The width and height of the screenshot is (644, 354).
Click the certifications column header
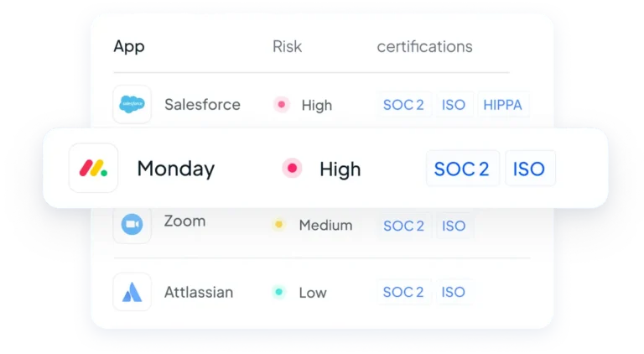tap(424, 46)
